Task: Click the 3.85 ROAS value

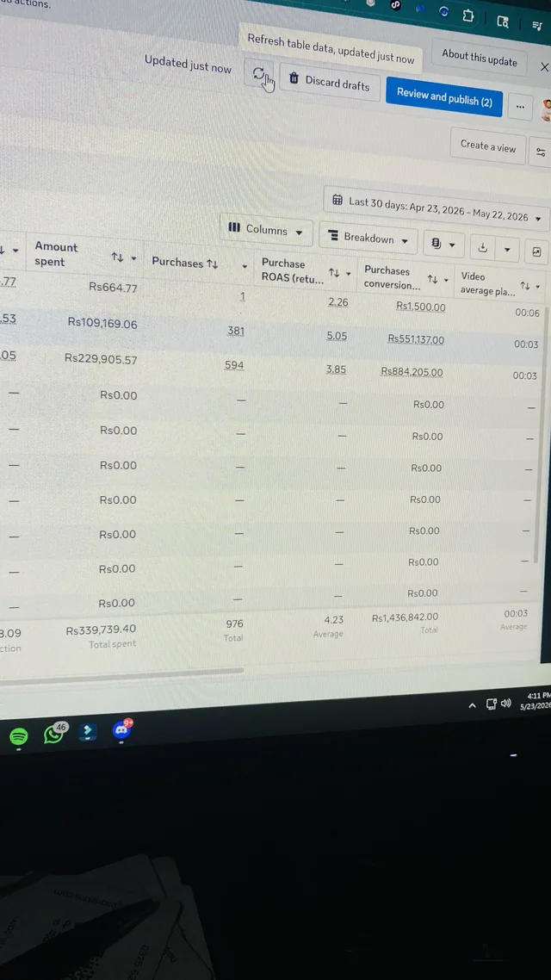Action: 336,369
